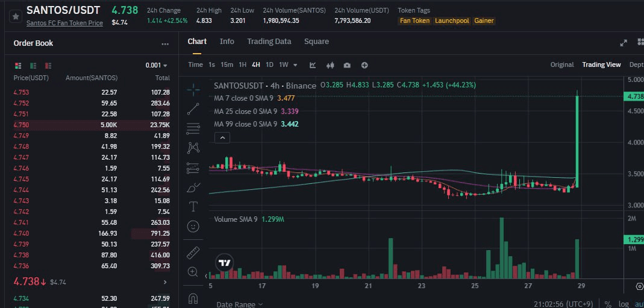Click the TradingView logo on the chart

tap(224, 263)
